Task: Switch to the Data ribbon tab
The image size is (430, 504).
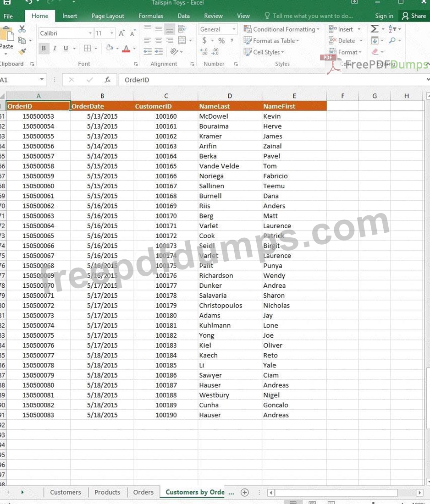Action: (x=184, y=16)
